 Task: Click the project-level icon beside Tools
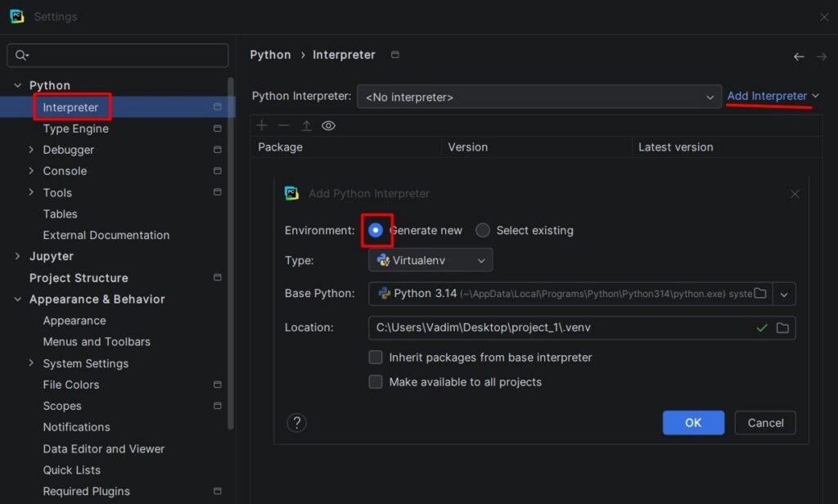tap(218, 192)
